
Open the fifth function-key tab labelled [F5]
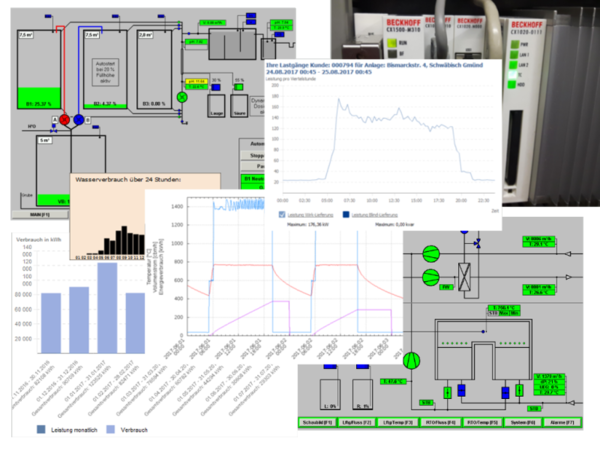pos(483,422)
